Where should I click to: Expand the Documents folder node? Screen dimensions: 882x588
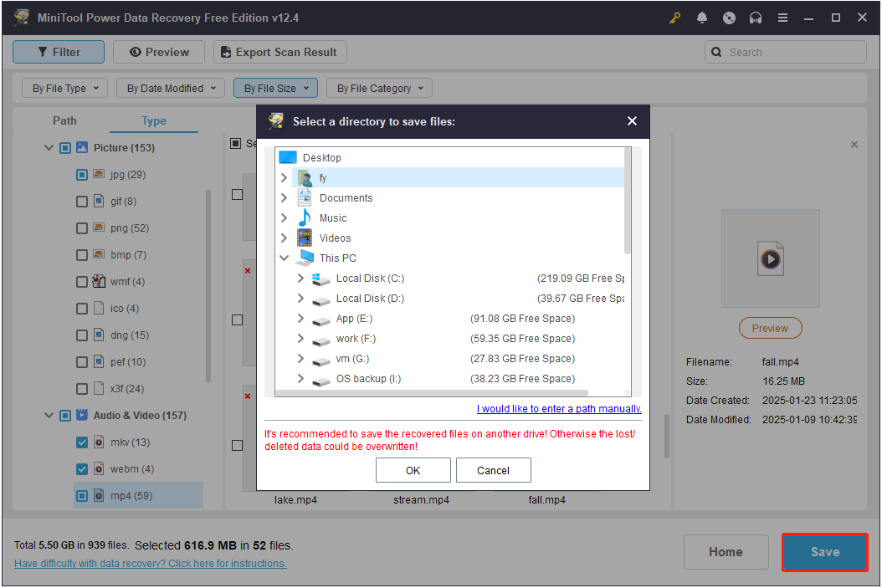pos(284,198)
